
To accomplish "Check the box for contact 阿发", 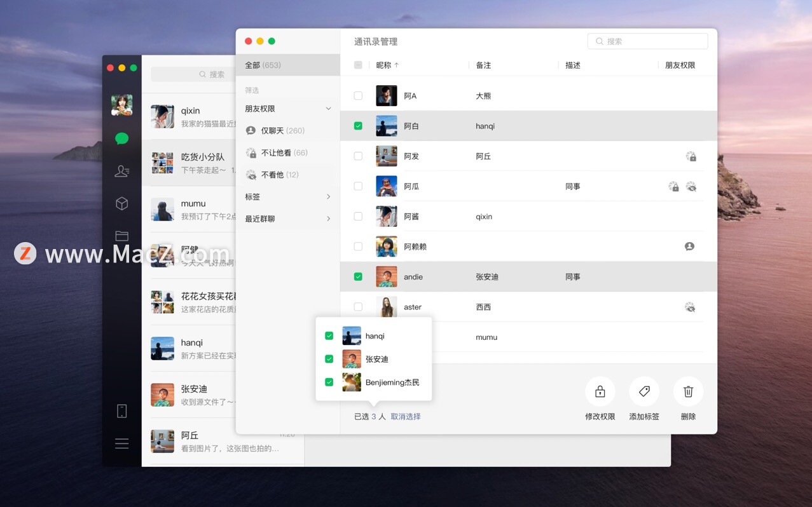I will tap(358, 156).
